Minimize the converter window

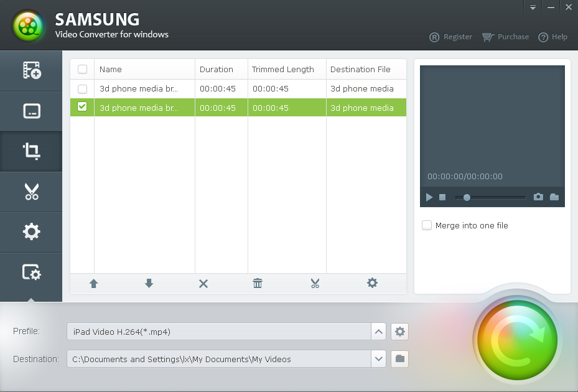(551, 7)
